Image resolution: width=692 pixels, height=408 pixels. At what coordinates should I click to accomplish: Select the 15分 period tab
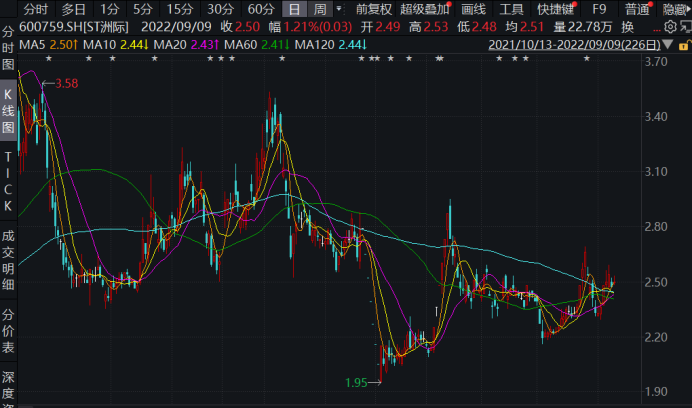180,9
